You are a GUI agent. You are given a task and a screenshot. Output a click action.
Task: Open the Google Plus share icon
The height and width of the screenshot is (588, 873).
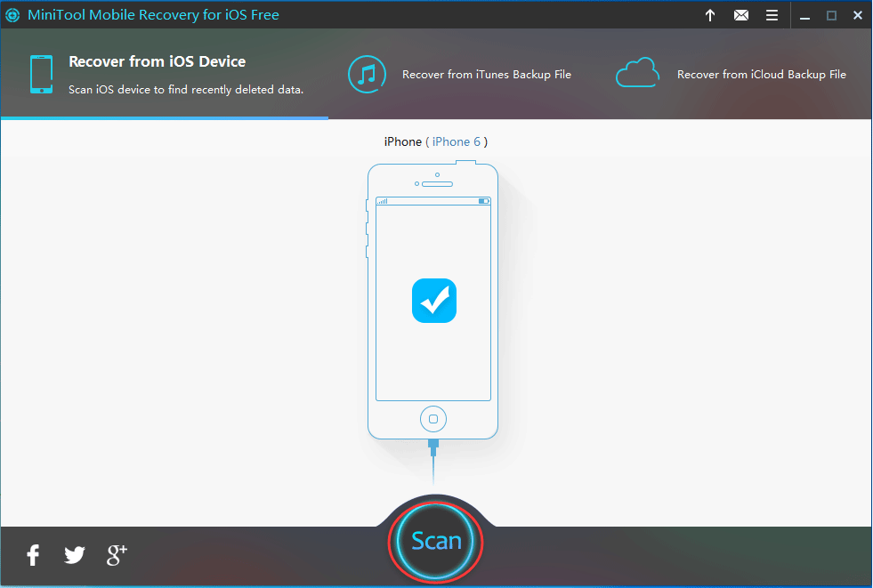pyautogui.click(x=117, y=554)
